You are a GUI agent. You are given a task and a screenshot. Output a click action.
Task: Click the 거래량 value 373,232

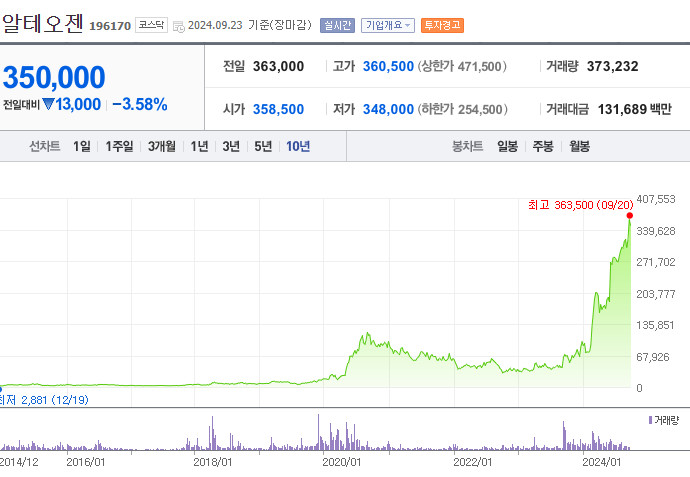coord(612,66)
